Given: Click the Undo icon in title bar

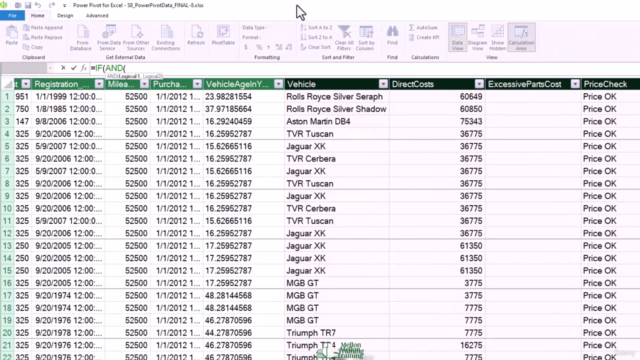Looking at the screenshot, I should coord(38,5).
